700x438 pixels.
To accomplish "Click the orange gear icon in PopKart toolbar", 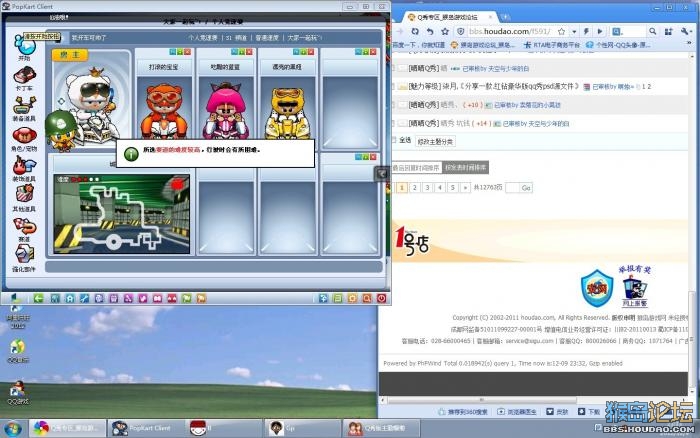I will (x=352, y=298).
